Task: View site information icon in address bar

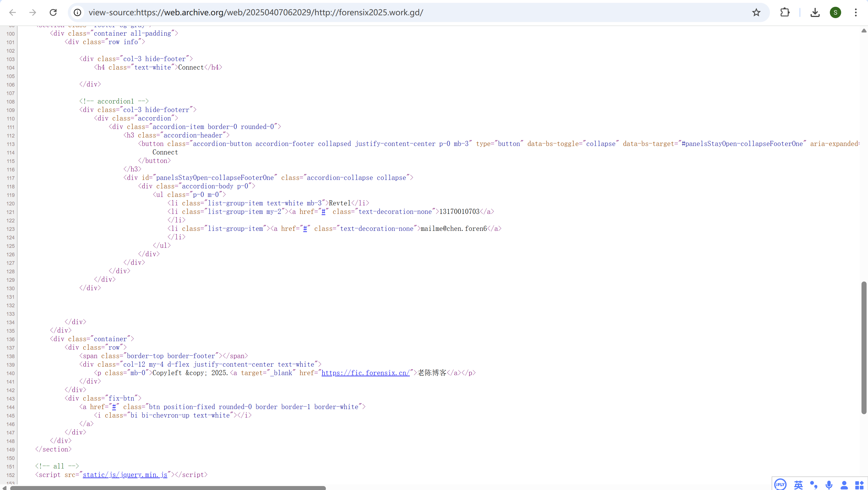Action: point(77,12)
